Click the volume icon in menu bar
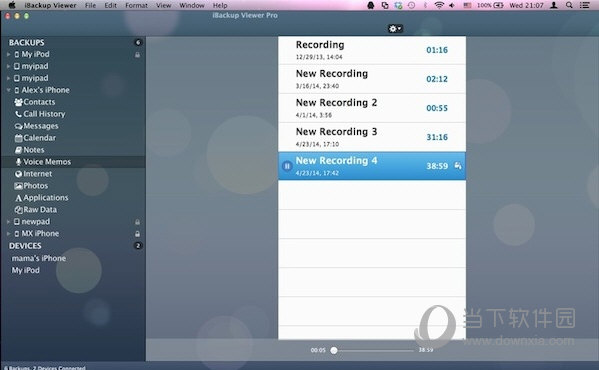This screenshot has width=599, height=370. 452,5
